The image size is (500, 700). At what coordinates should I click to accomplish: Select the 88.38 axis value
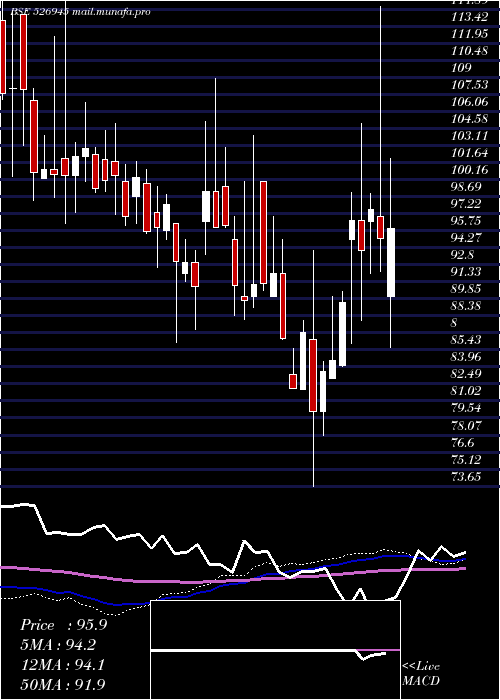(x=466, y=306)
